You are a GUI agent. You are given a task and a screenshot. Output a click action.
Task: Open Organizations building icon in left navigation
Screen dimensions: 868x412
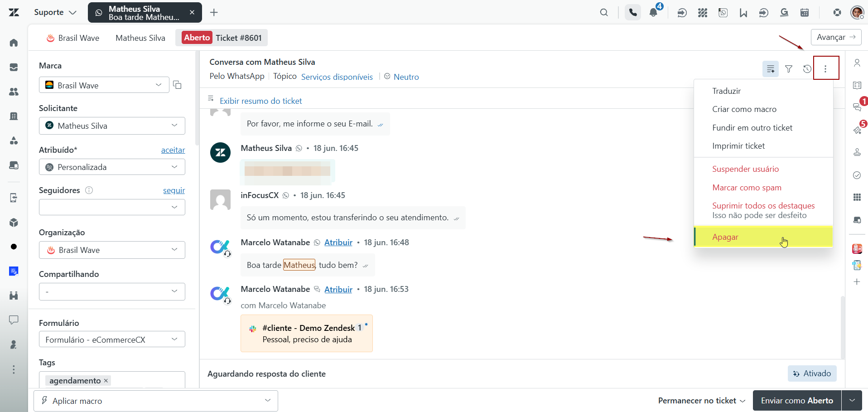click(14, 116)
